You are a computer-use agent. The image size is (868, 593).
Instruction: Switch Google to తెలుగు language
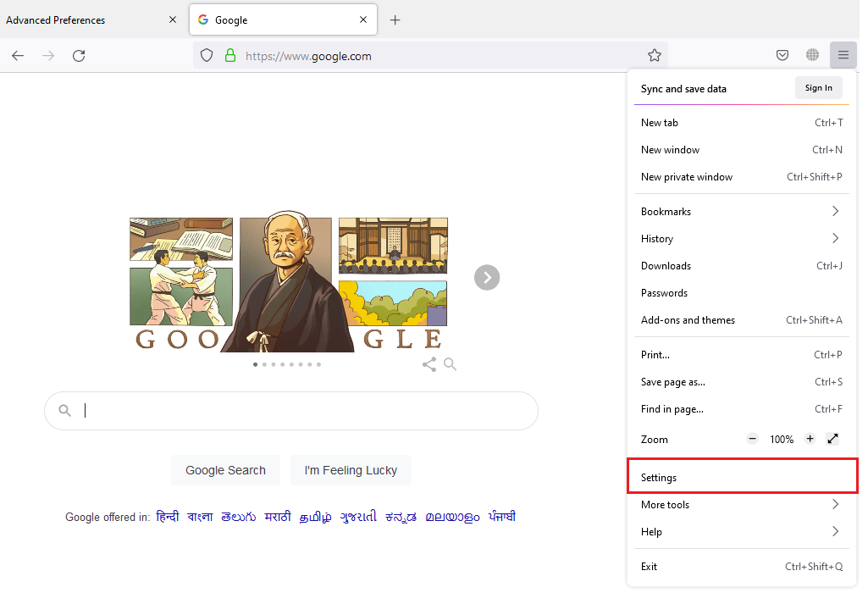[x=239, y=517]
